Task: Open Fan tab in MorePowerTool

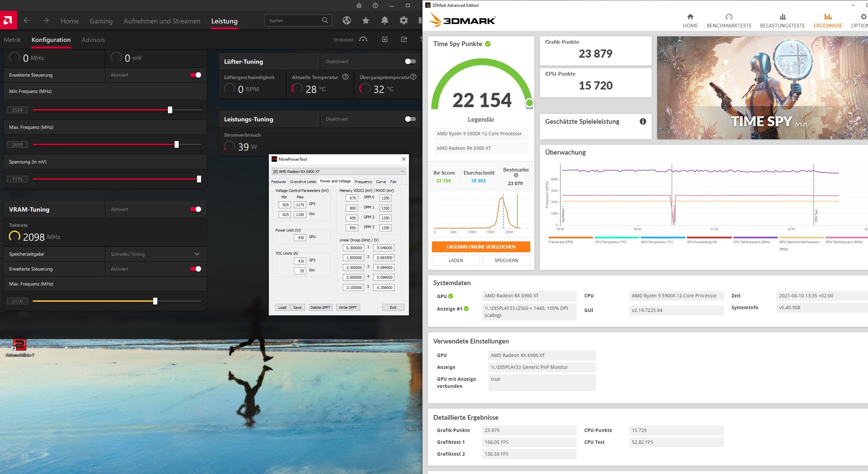Action: (393, 182)
